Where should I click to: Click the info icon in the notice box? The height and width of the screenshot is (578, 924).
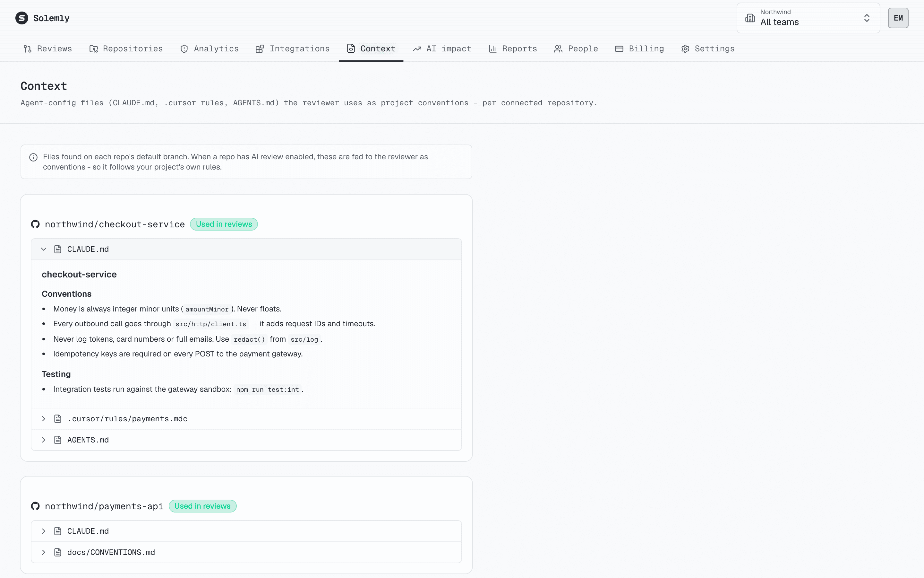[x=34, y=157]
